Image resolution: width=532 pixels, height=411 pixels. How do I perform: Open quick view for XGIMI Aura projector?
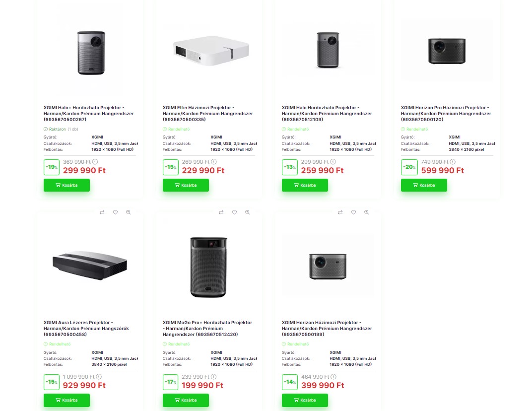[x=129, y=212]
